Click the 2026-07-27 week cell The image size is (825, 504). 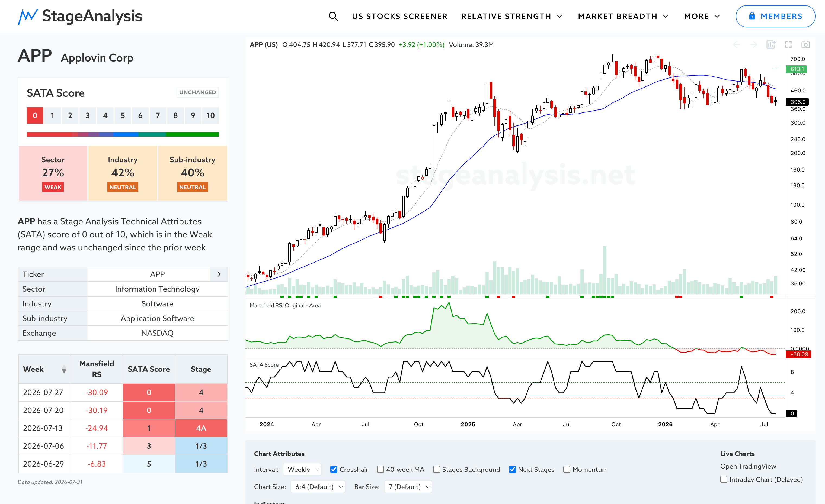(x=44, y=392)
